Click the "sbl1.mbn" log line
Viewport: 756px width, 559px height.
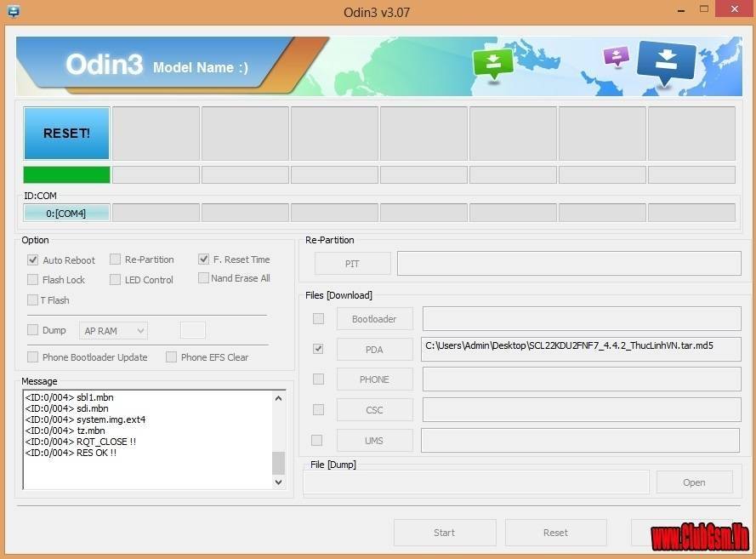pos(70,397)
